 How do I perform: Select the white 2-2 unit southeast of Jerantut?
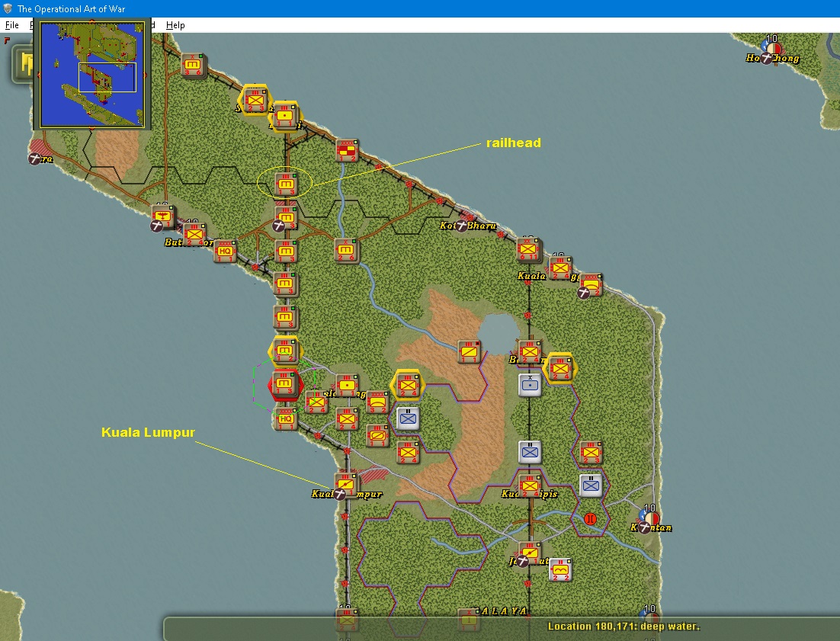click(560, 570)
